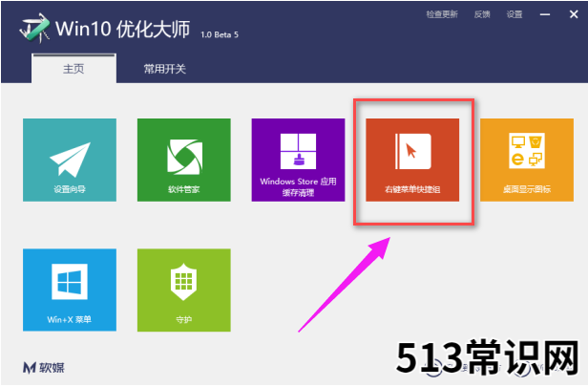This screenshot has height=387, width=588.
Task: Switch to the 主页 tab
Action: tap(73, 69)
